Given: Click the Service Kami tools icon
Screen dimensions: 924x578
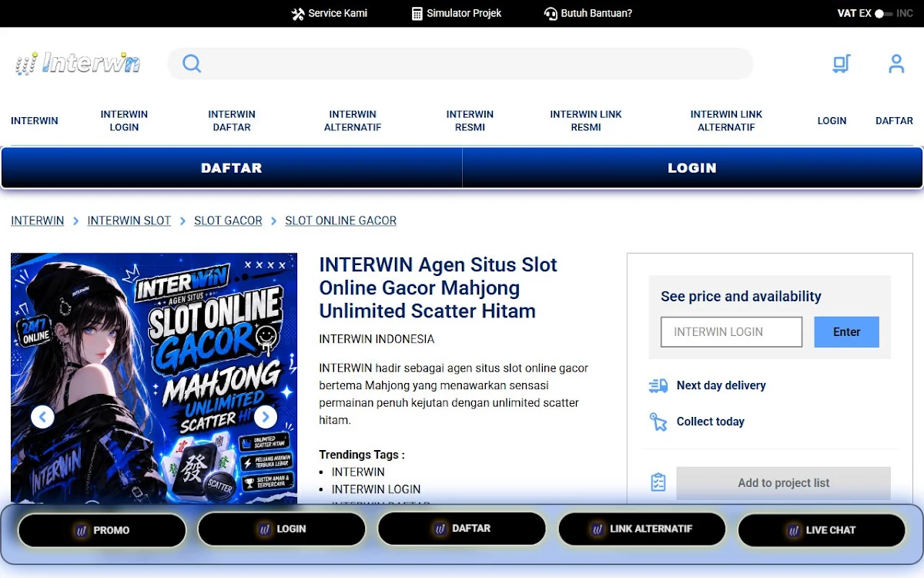Looking at the screenshot, I should coord(298,14).
